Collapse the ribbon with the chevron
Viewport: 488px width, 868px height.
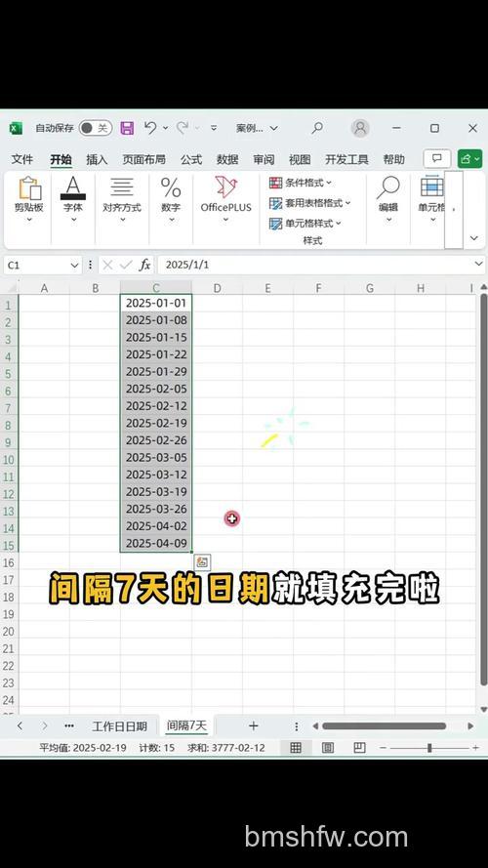(x=474, y=238)
